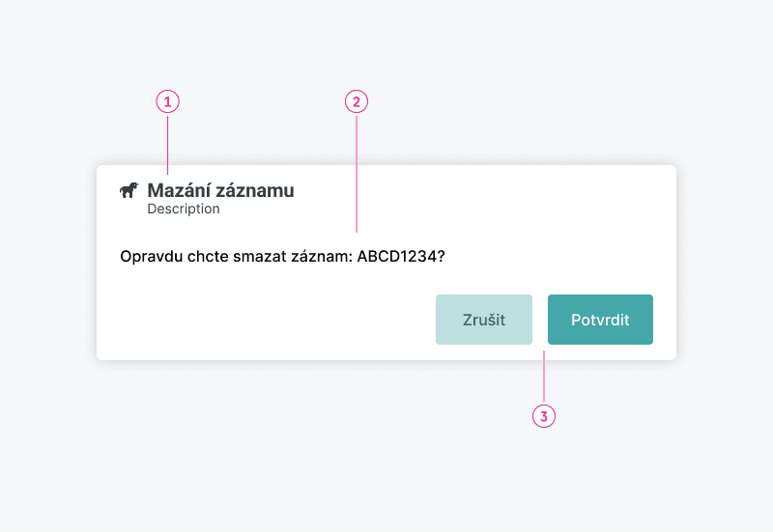Click the word 'záznam:' in the body text
Viewport: 773px width, 532px height.
tap(314, 258)
